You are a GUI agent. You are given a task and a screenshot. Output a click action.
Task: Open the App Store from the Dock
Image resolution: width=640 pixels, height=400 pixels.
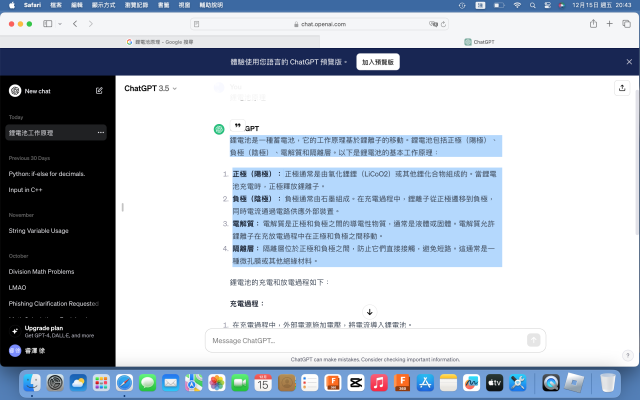coord(425,383)
